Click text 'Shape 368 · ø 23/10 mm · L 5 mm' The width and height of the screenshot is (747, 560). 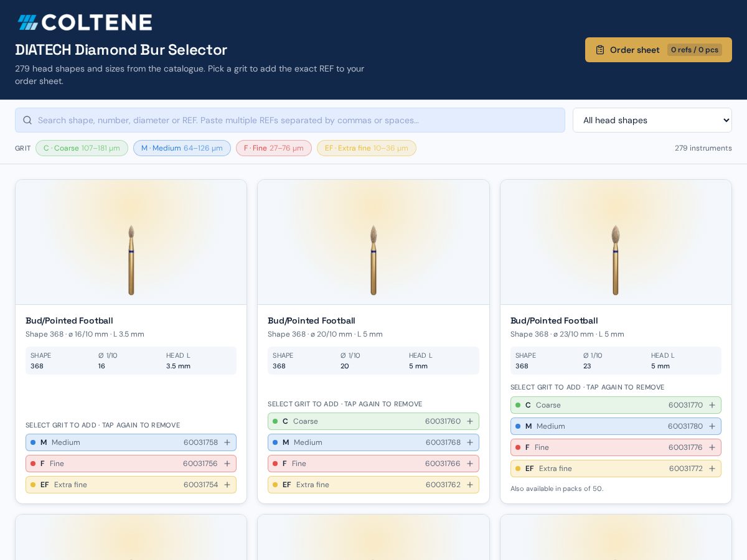[567, 334]
